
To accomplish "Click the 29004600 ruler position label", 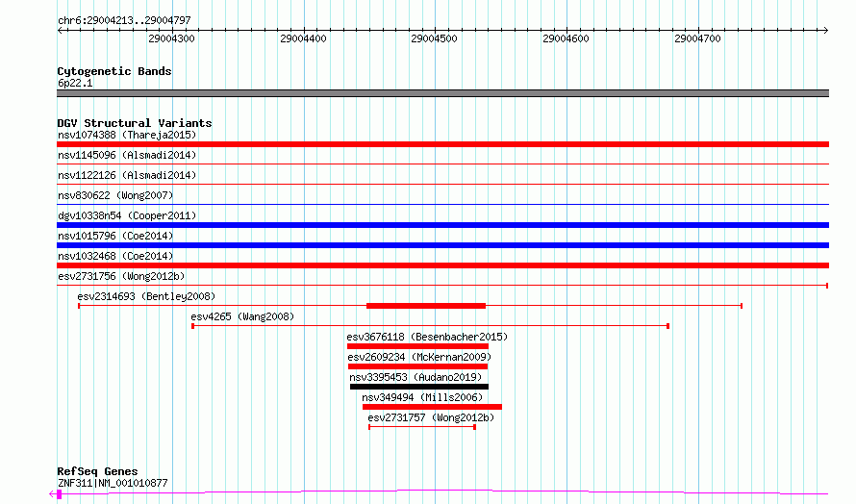I will [566, 38].
